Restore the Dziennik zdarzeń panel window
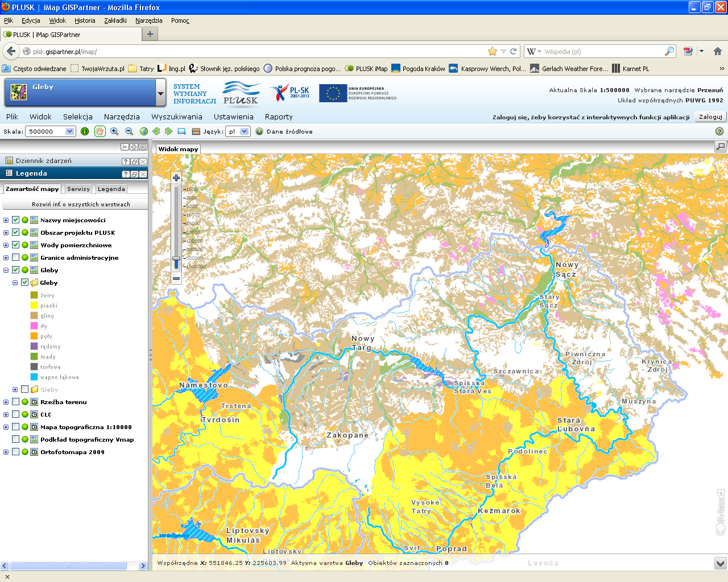Viewport: 728px width, 582px height. point(134,161)
